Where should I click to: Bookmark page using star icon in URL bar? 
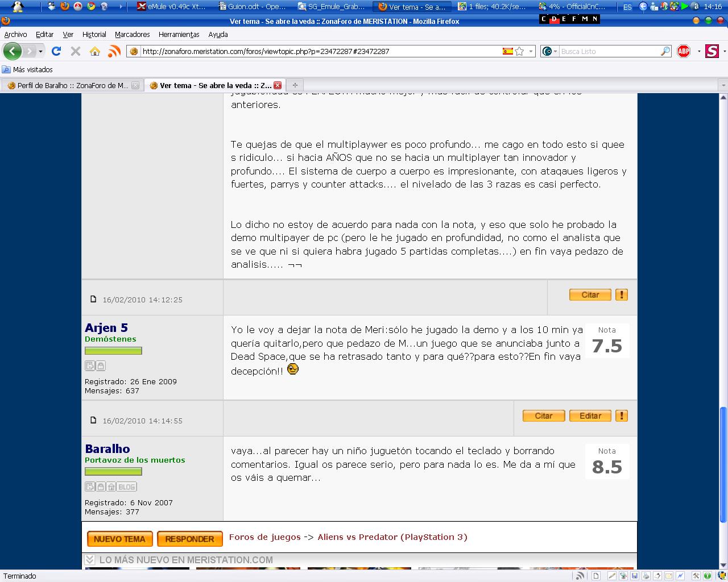tap(519, 51)
